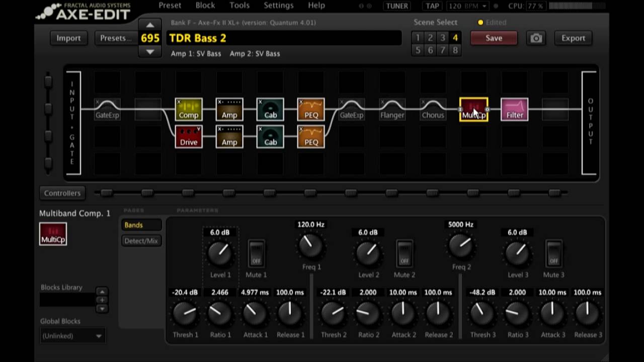
Task: Click the Blocks Library input field
Action: [67, 300]
